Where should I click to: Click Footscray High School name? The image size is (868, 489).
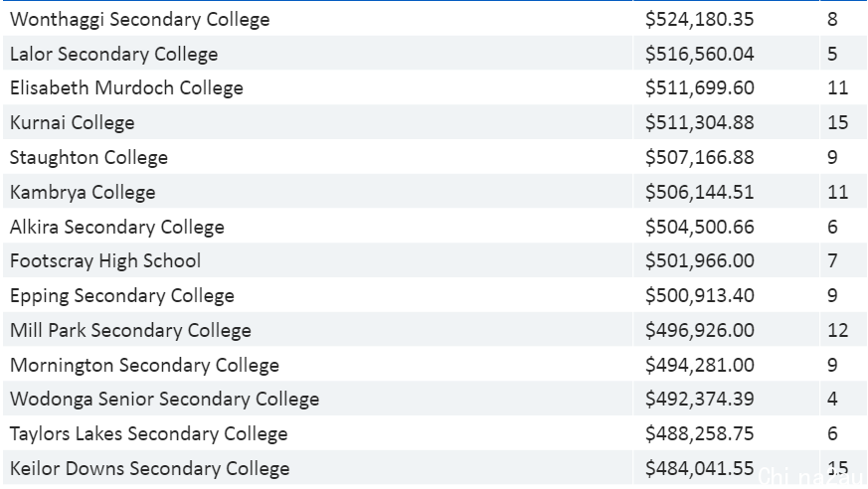[105, 260]
